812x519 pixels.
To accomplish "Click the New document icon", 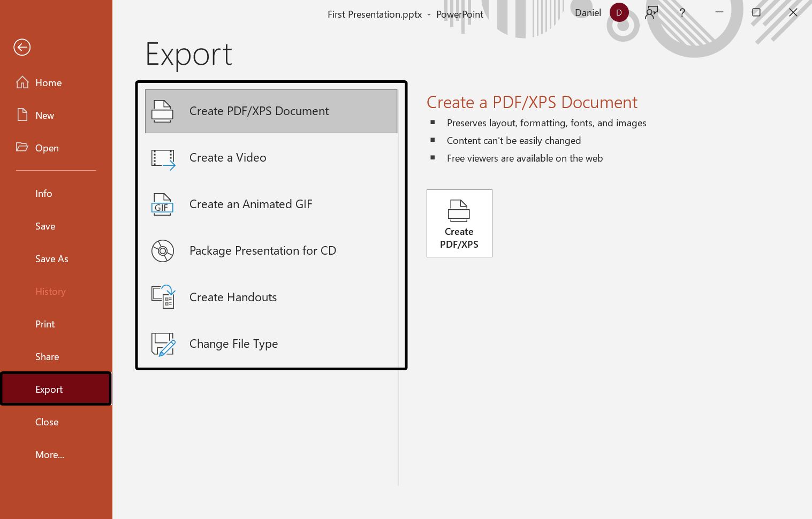I will (22, 115).
